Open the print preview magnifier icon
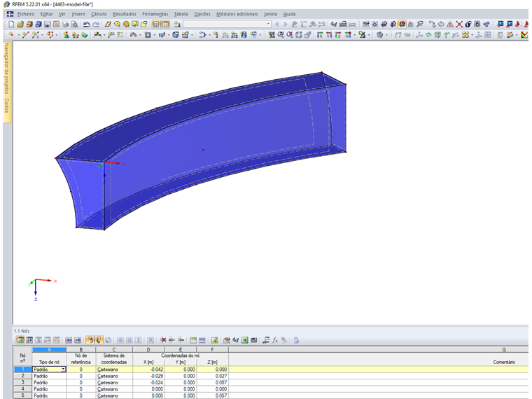 tap(74, 24)
